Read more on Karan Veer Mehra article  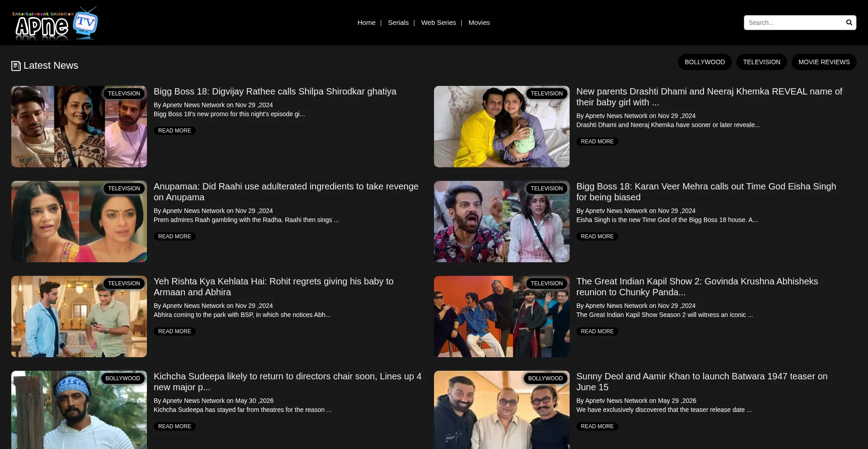click(597, 236)
